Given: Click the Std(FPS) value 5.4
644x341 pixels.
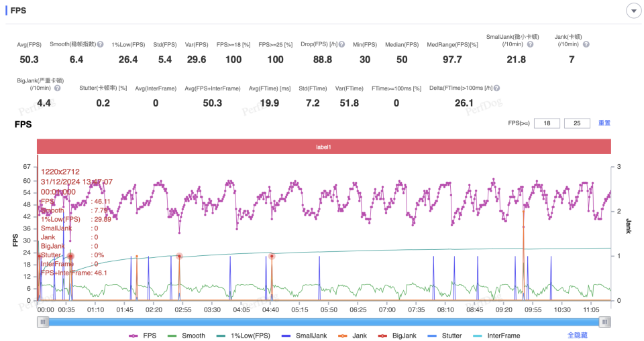Looking at the screenshot, I should 165,60.
